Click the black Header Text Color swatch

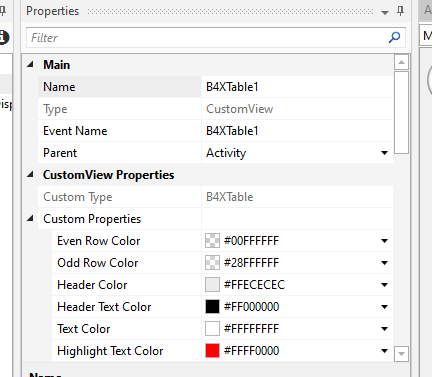[212, 307]
